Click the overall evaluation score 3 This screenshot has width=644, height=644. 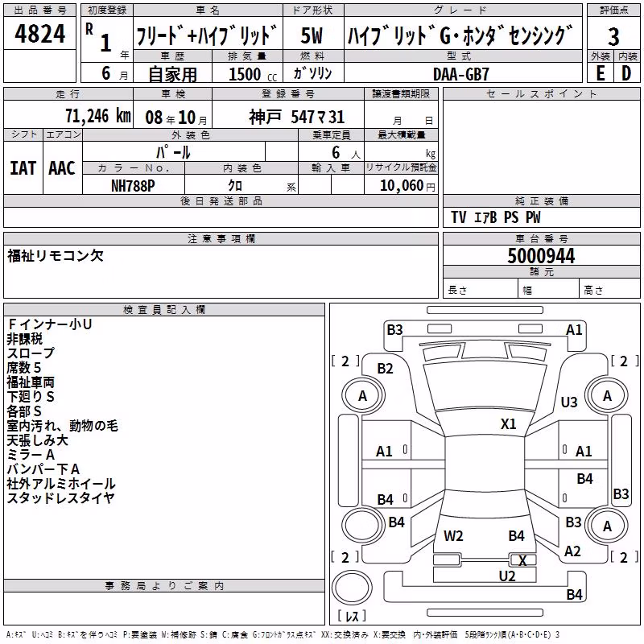613,36
